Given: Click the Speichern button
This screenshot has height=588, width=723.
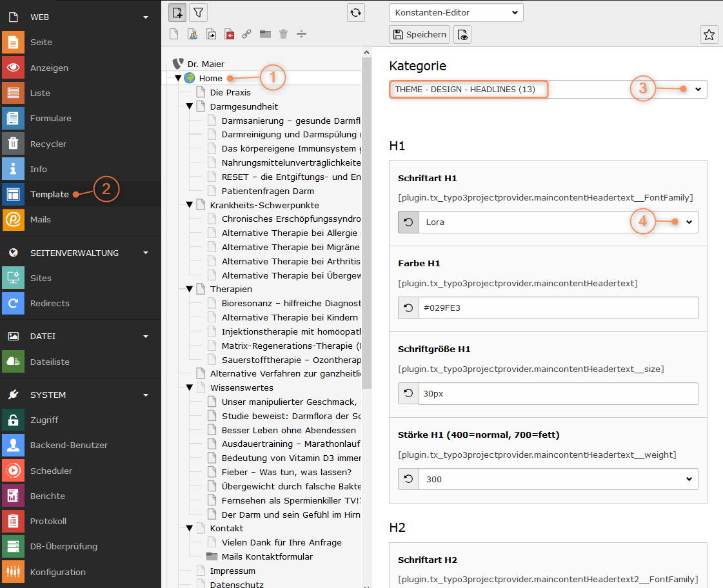Looking at the screenshot, I should click(419, 35).
